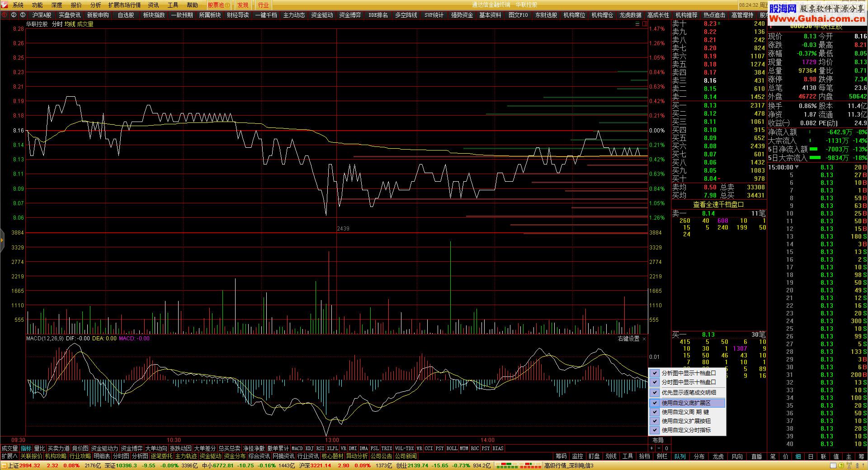868x470 pixels.
Task: Click the green arrow icon in status bar
Action: (842, 465)
